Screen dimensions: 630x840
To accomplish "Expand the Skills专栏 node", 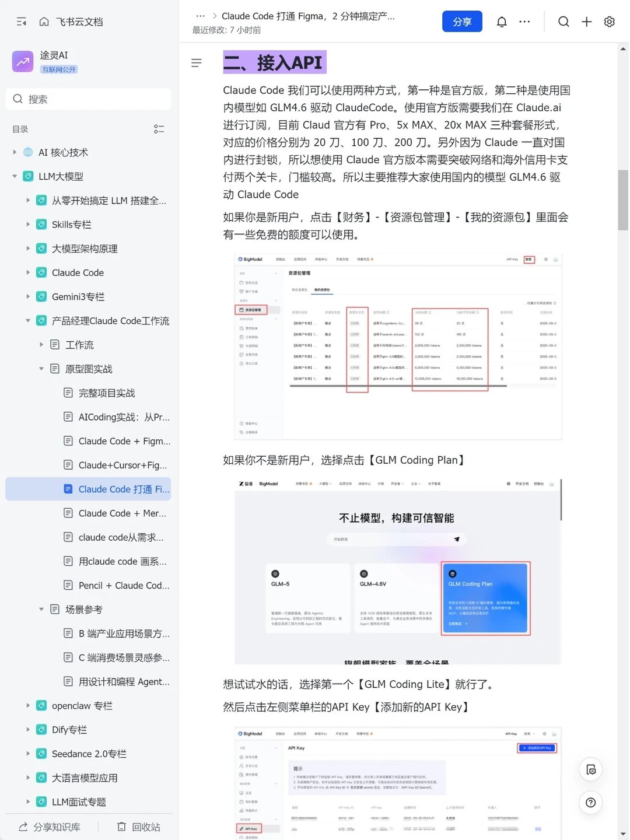I will 28,224.
